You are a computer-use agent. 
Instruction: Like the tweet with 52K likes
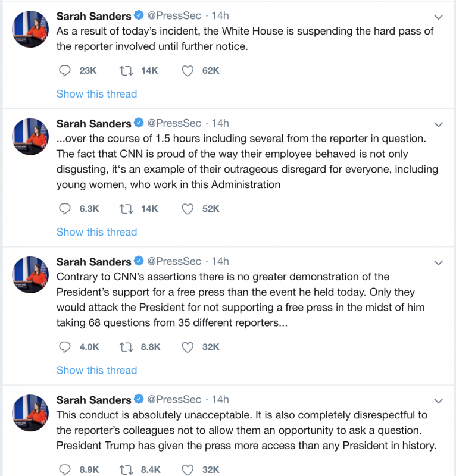click(188, 209)
